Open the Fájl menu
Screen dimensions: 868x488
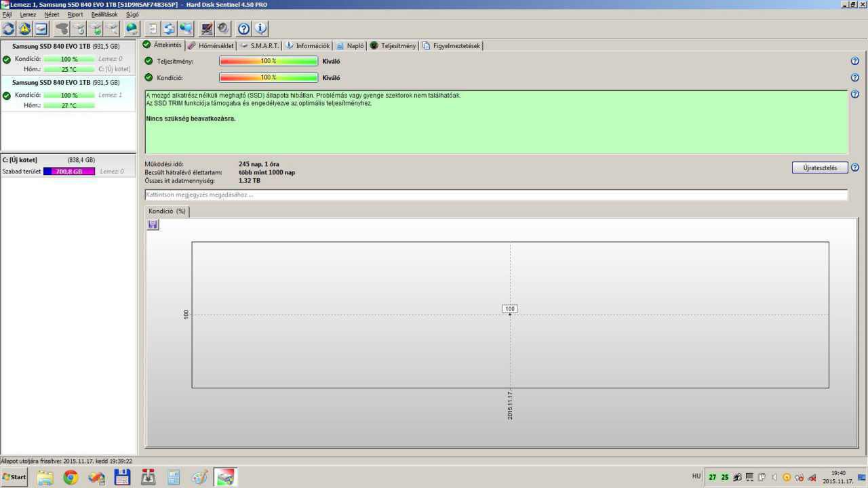click(7, 14)
